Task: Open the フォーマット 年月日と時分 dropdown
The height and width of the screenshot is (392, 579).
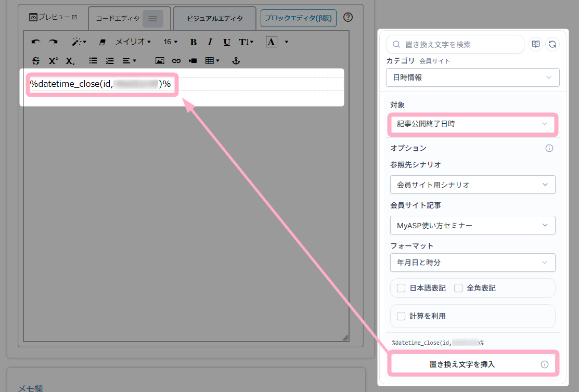Action: coord(473,263)
